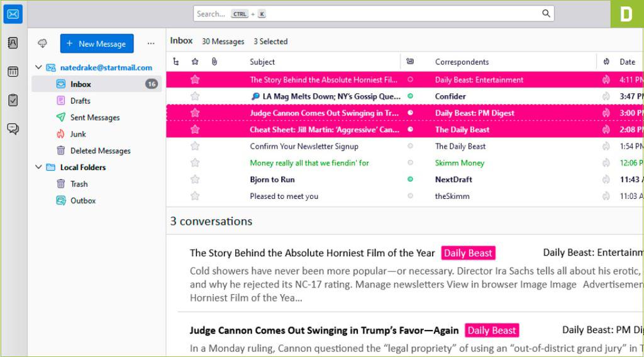The height and width of the screenshot is (357, 644).
Task: Open the Chat space
Action: tap(13, 128)
